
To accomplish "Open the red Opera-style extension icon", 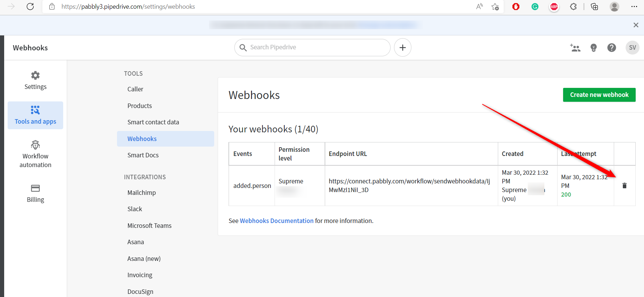I will [516, 7].
